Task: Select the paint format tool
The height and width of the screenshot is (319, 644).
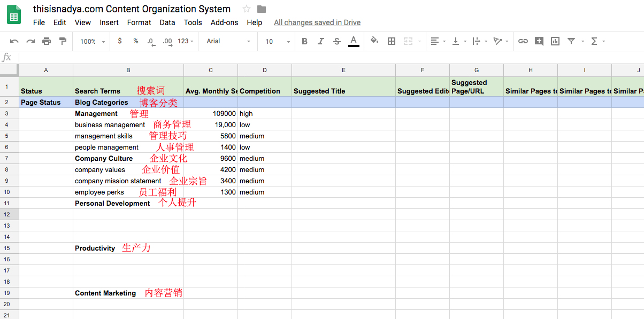Action: coord(63,41)
